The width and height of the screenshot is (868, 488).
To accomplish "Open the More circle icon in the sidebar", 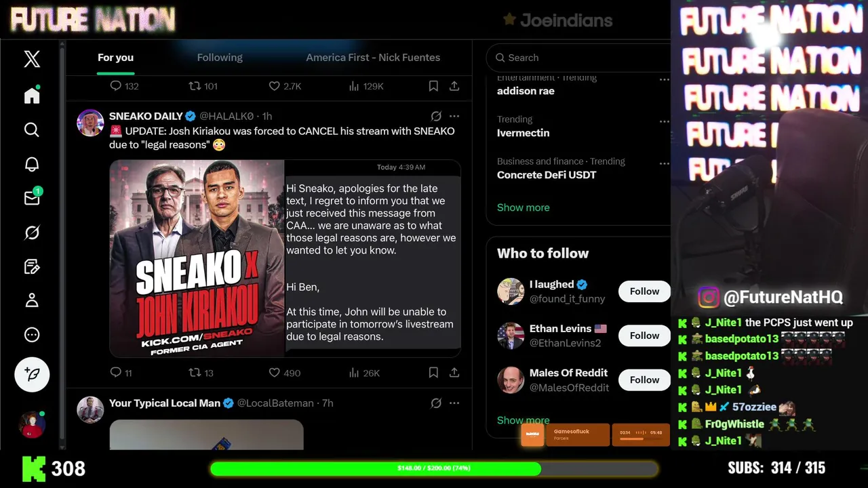I will click(x=32, y=335).
